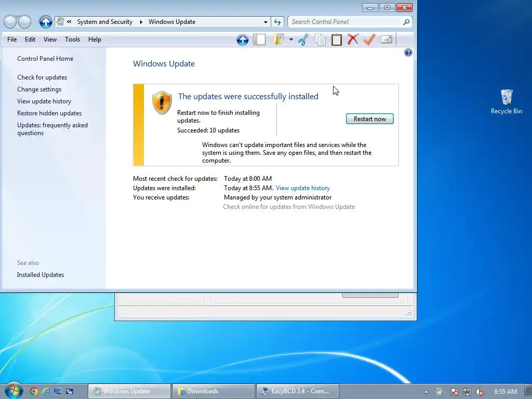Click the red X Delete icon
Image resolution: width=532 pixels, height=399 pixels.
tap(353, 39)
